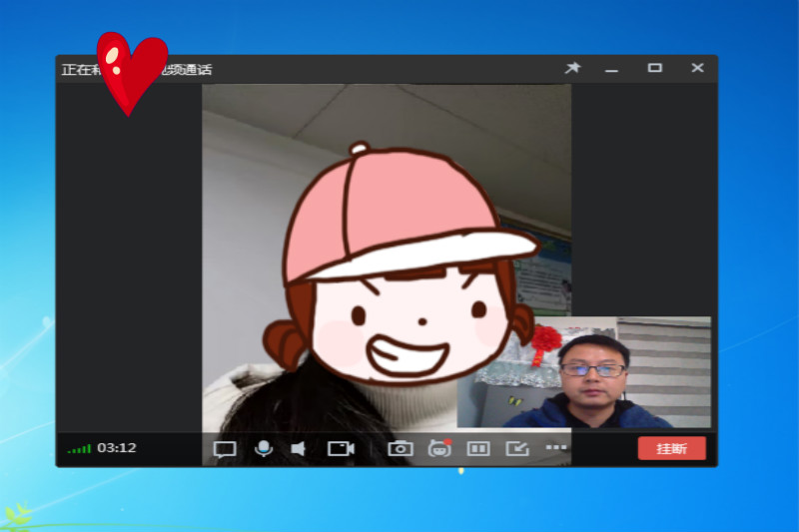Take a screenshot with camera icon
Viewport: 799px width, 532px height.
click(x=400, y=449)
